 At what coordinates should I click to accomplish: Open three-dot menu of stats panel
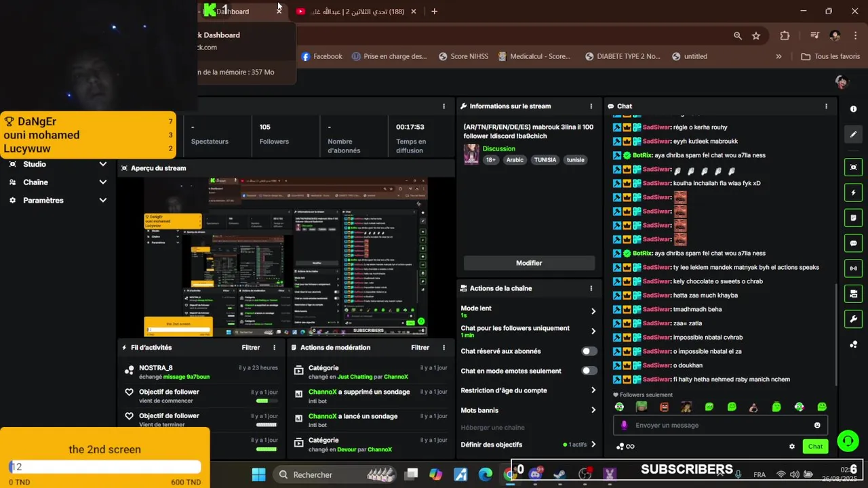point(443,106)
